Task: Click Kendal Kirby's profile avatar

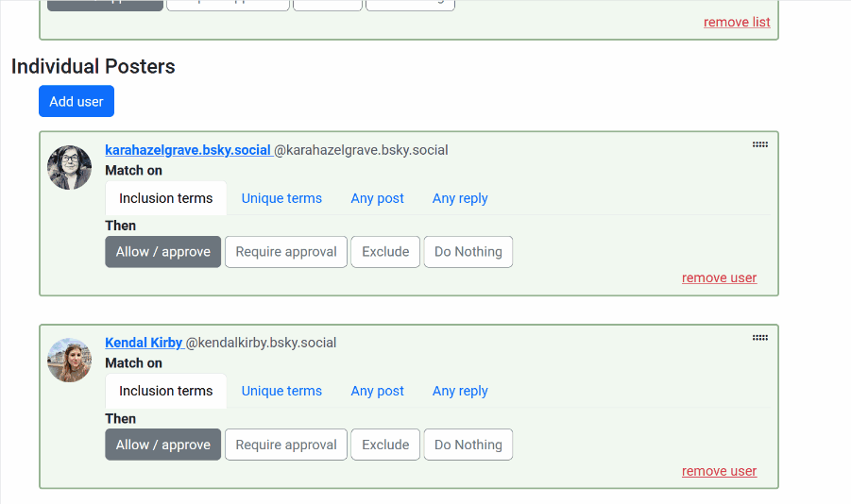Action: point(70,361)
